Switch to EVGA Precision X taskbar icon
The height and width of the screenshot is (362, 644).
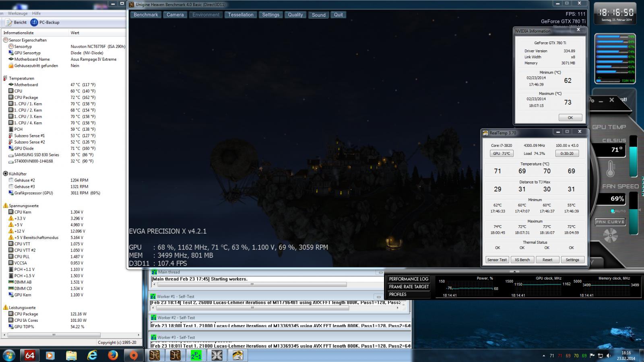point(217,356)
